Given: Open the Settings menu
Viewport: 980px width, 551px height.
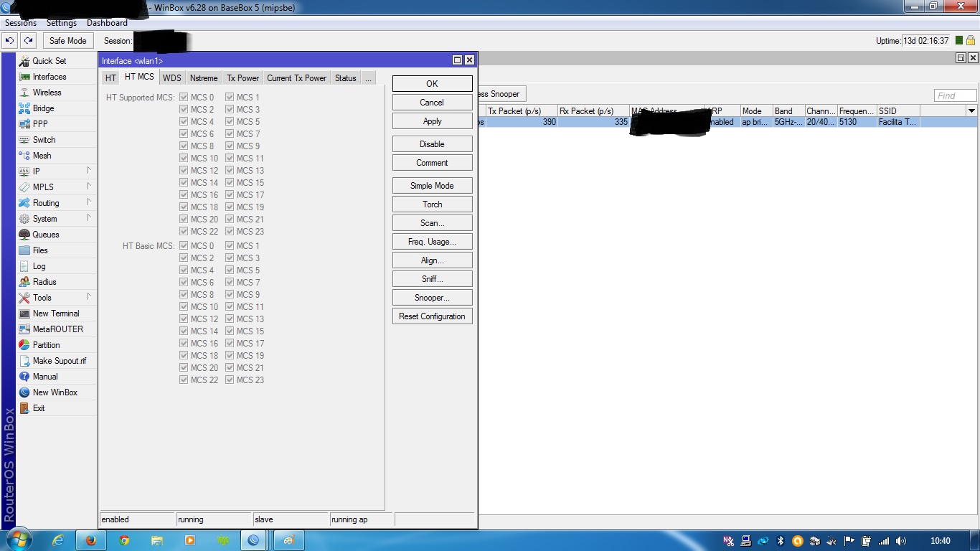Looking at the screenshot, I should coord(62,23).
